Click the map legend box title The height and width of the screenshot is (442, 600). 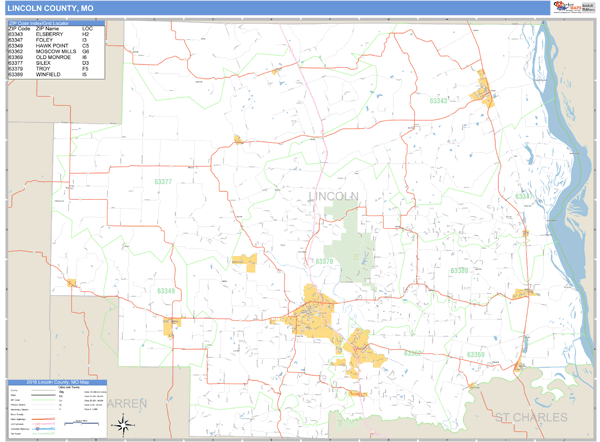coord(58,384)
